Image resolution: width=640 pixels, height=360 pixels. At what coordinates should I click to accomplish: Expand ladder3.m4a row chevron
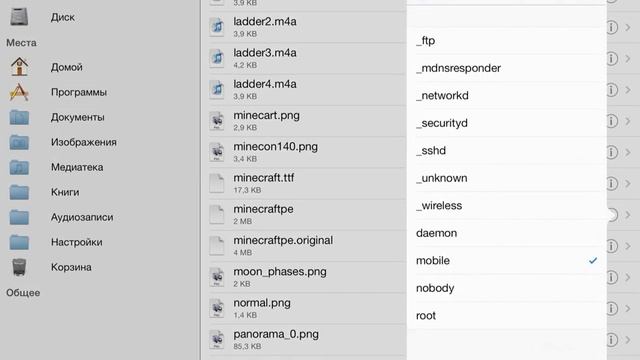[x=628, y=59]
